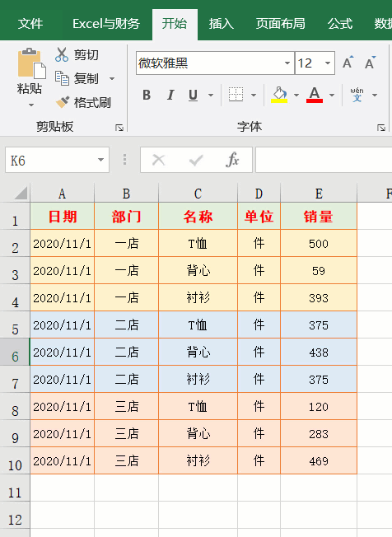
Task: Select the cell with value 500
Action: pyautogui.click(x=319, y=244)
